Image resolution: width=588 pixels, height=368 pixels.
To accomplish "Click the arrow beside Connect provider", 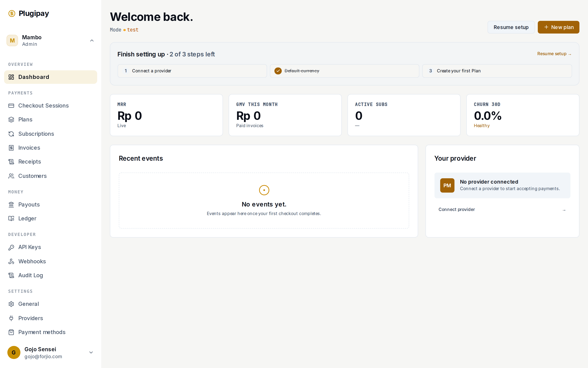I will point(564,210).
